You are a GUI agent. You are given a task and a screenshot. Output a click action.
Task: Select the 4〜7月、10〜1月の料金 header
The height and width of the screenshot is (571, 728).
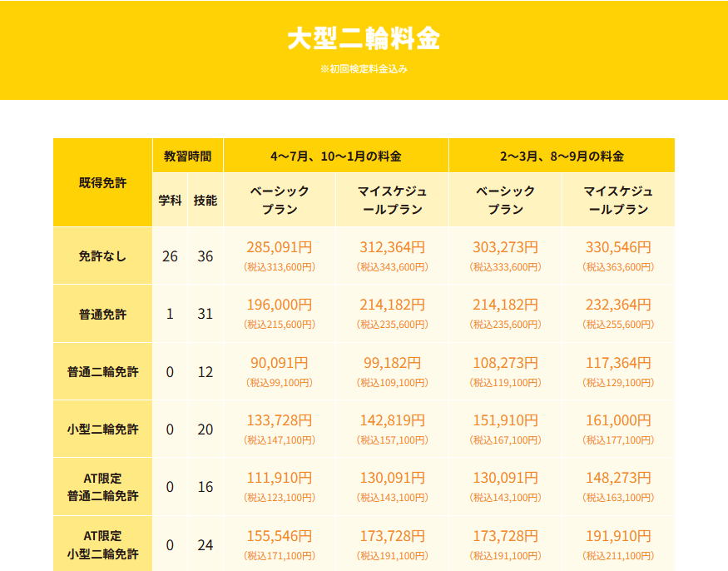[335, 156]
